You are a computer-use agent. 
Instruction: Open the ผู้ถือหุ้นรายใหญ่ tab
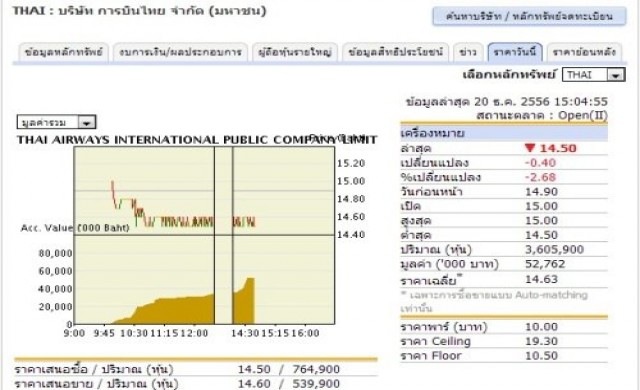[x=295, y=53]
